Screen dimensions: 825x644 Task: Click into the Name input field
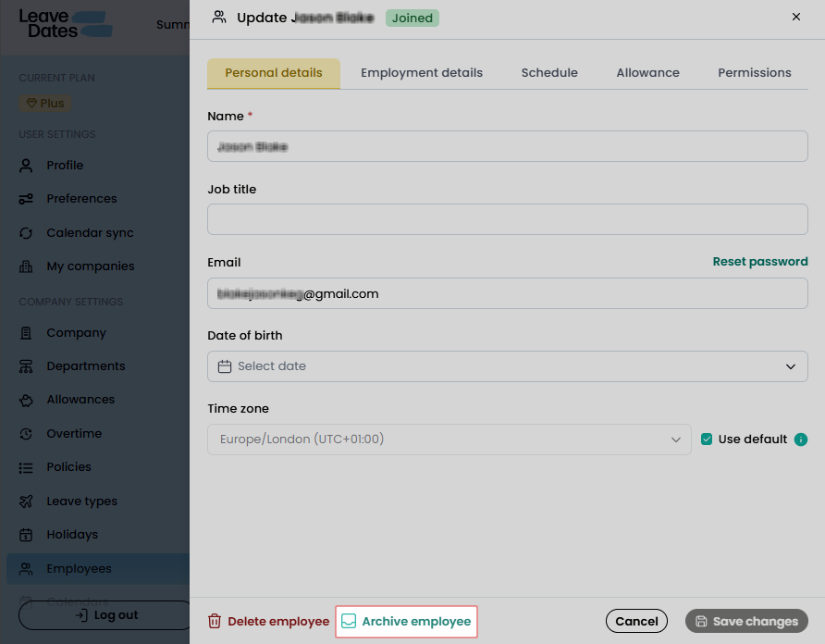507,146
